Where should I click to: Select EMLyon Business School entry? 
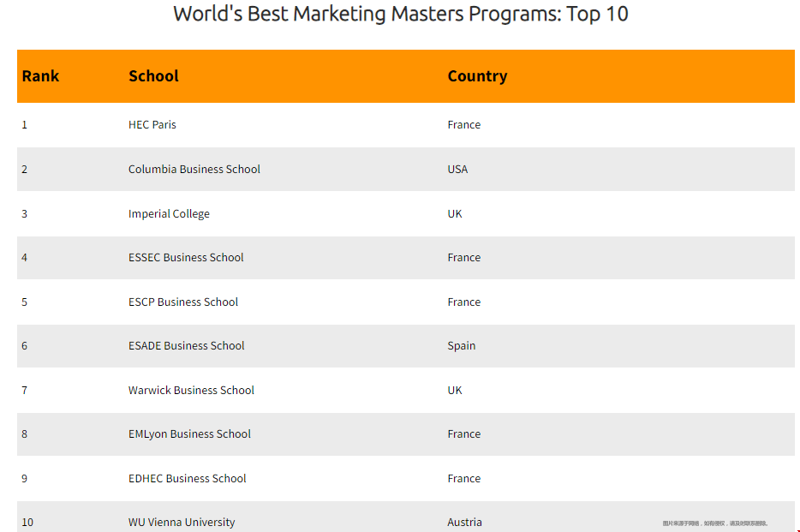190,434
